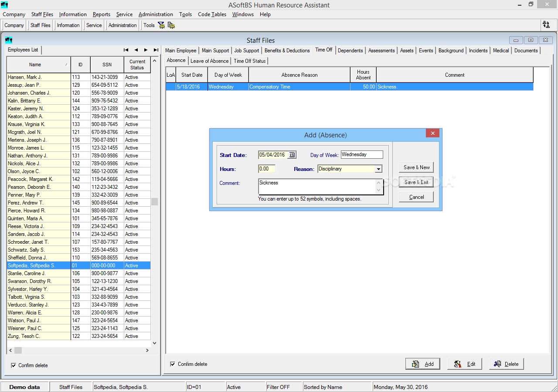The height and width of the screenshot is (392, 558).
Task: Click the Service toolbar button
Action: tap(94, 25)
